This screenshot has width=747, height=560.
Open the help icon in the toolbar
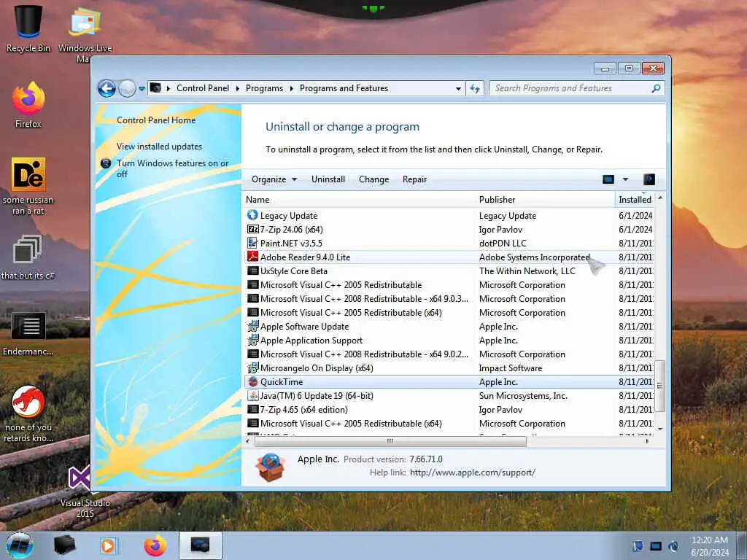(649, 179)
